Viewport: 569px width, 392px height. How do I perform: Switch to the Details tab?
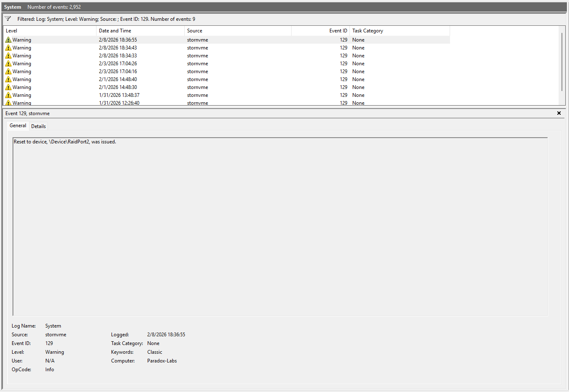(x=38, y=126)
